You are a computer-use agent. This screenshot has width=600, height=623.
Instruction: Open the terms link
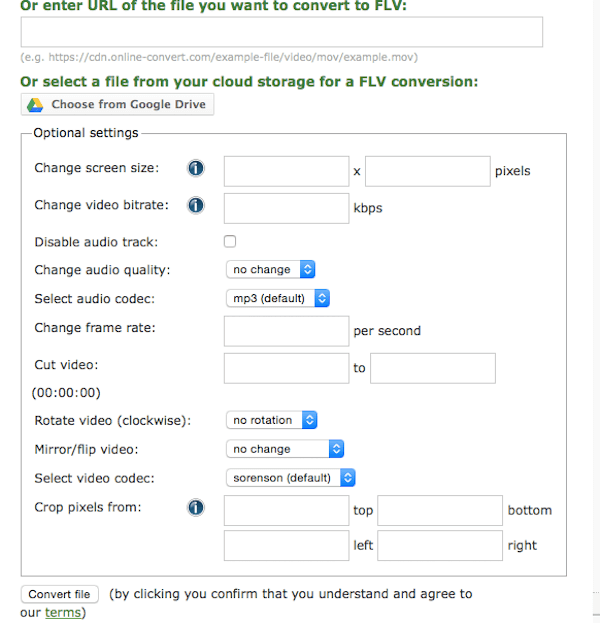pos(63,612)
